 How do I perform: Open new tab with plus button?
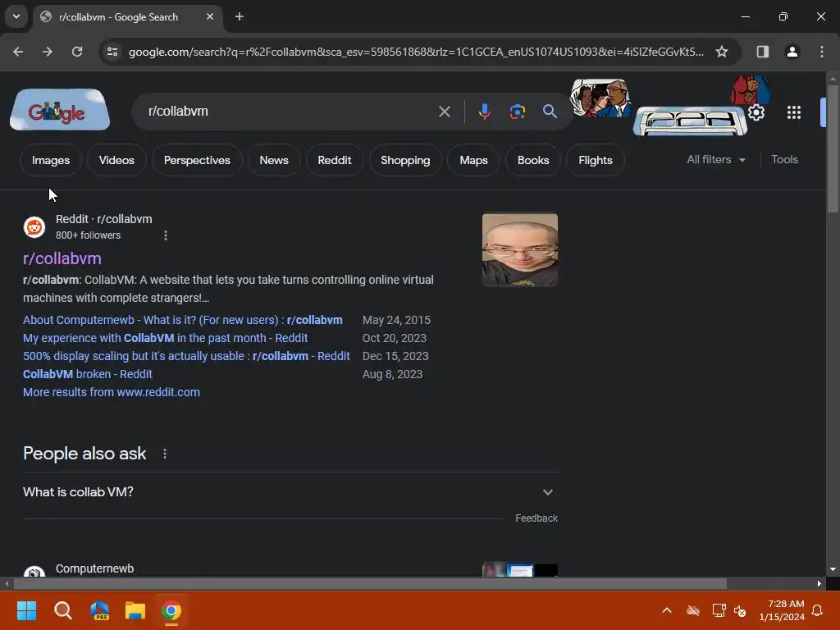point(240,16)
